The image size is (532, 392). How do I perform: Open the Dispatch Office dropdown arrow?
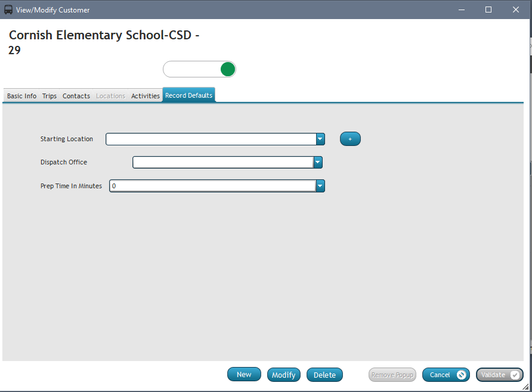[x=318, y=162]
